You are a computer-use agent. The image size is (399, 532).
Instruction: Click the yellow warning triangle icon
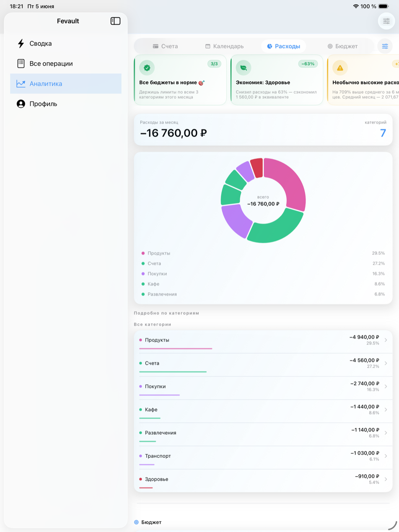tap(340, 67)
